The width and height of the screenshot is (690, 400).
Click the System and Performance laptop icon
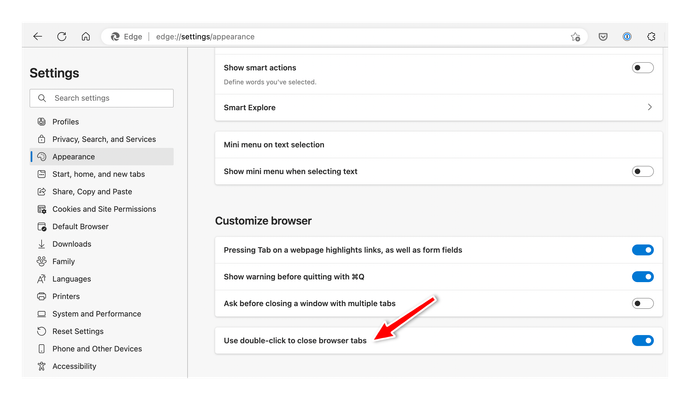click(x=41, y=314)
